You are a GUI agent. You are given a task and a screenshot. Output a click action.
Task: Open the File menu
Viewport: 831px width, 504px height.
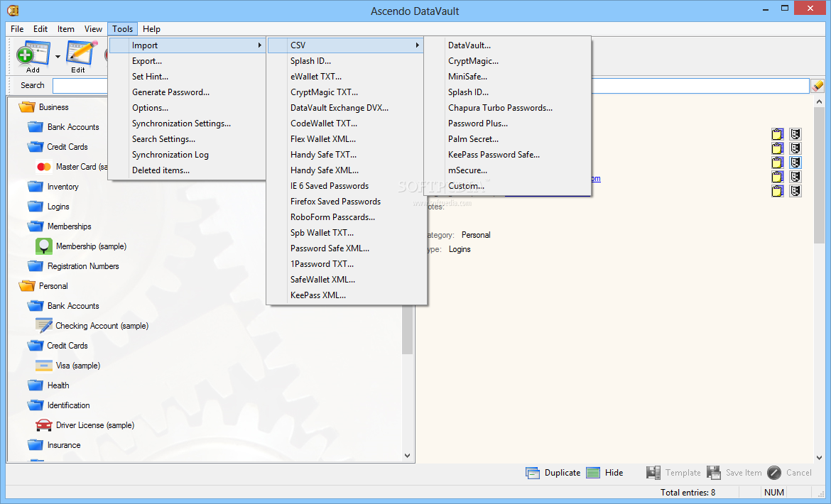[17, 29]
